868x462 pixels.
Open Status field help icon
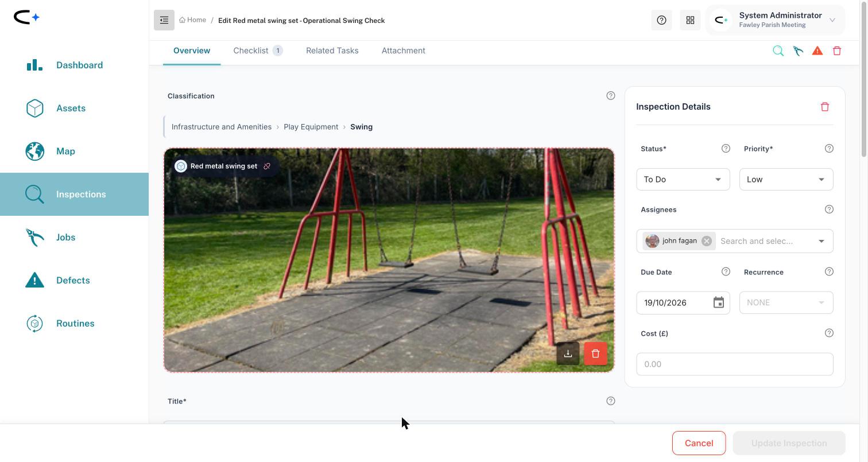point(726,149)
